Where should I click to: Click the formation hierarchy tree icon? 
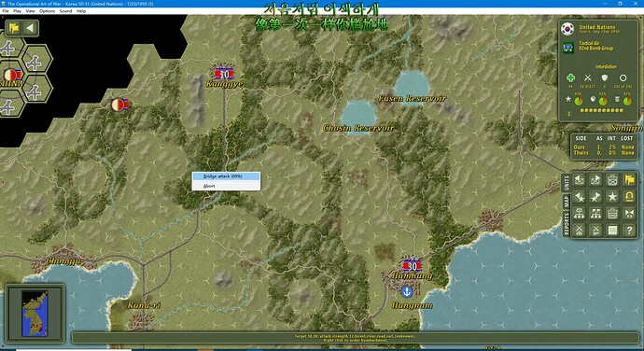[579, 214]
